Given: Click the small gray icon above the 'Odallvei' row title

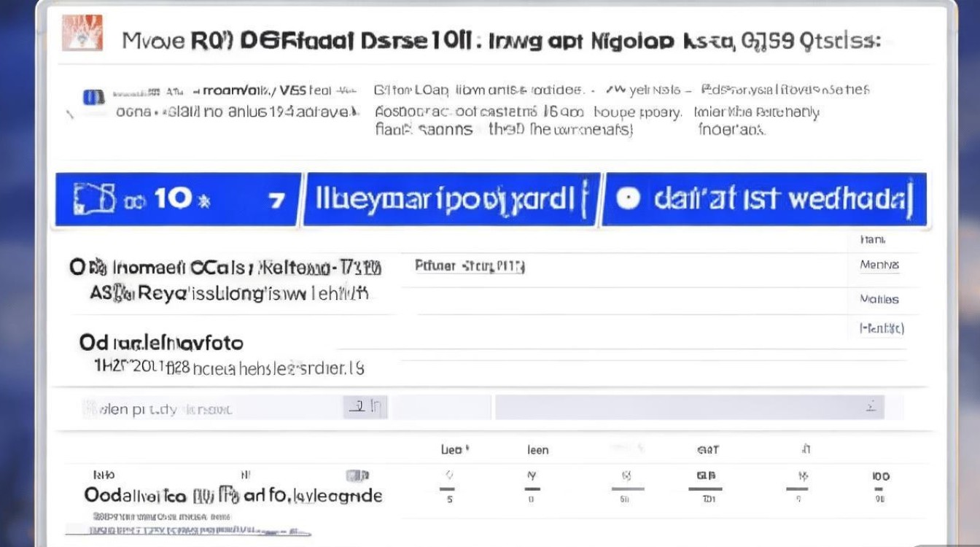Looking at the screenshot, I should 357,476.
